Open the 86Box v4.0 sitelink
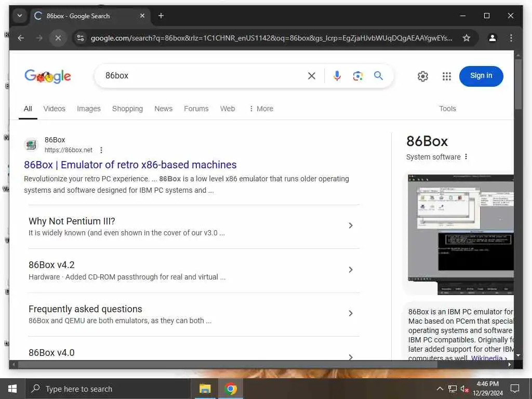532x399 pixels. pos(51,353)
